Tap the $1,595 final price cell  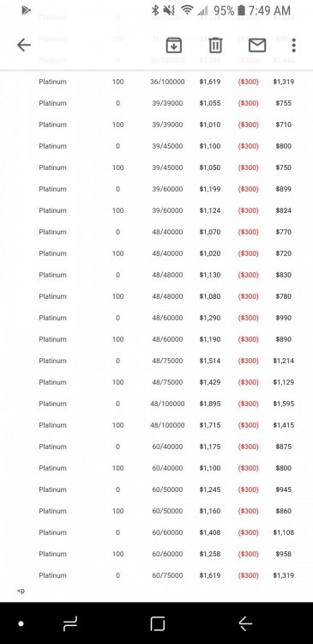[284, 404]
